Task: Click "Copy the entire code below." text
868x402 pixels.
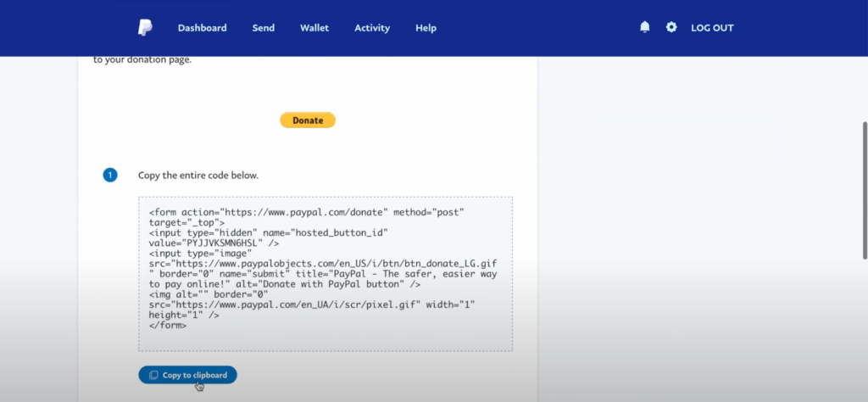Action: pyautogui.click(x=198, y=176)
